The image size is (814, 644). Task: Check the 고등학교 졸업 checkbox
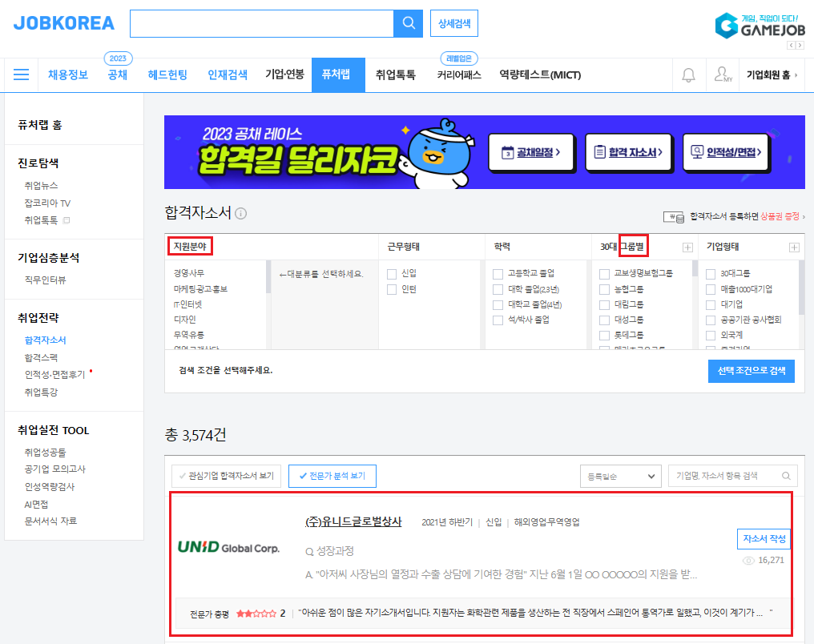(498, 274)
